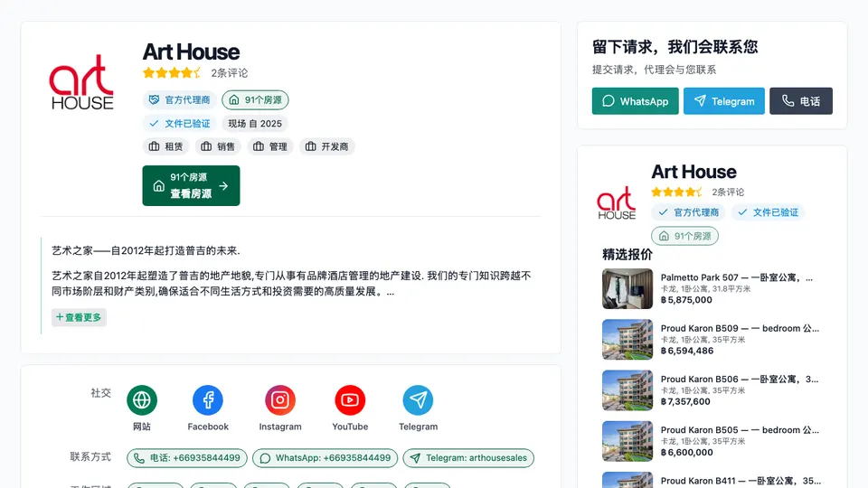Click the WhatsApp contact button
Image resolution: width=868 pixels, height=488 pixels.
[x=635, y=101]
